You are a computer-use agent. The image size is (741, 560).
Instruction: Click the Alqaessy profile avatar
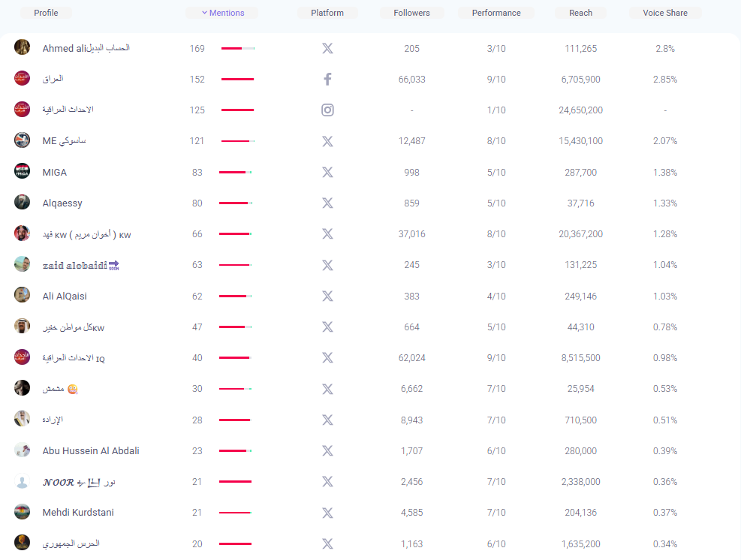click(x=23, y=202)
